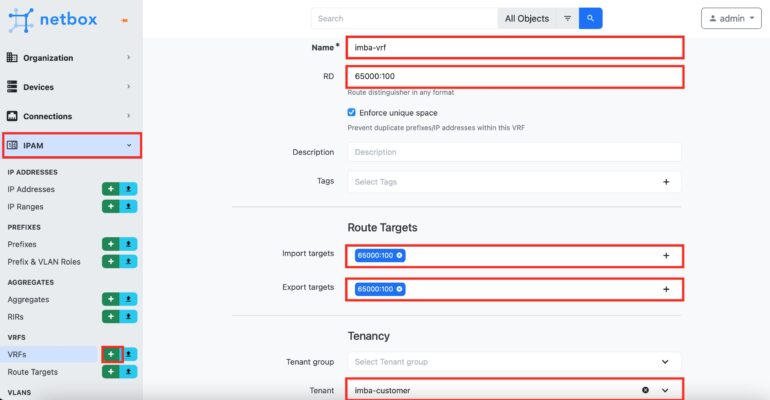Open the IP Ranges link
Screen dimensions: 770x400
25,206
